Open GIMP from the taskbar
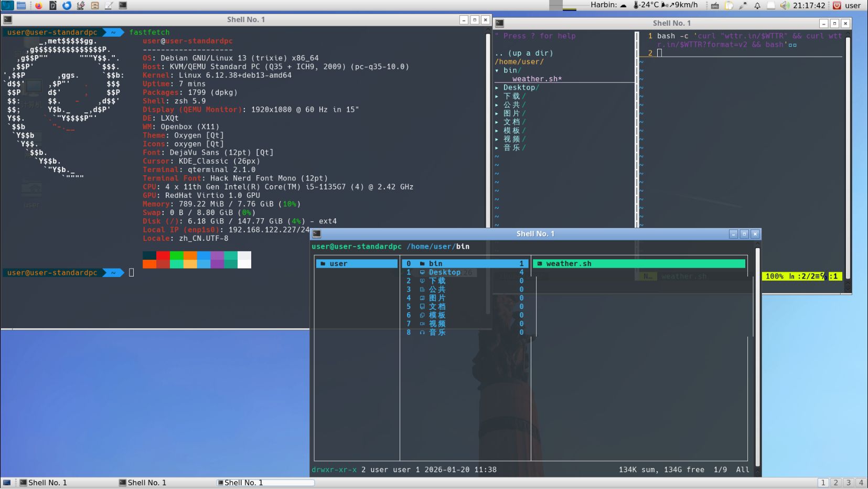 click(80, 5)
